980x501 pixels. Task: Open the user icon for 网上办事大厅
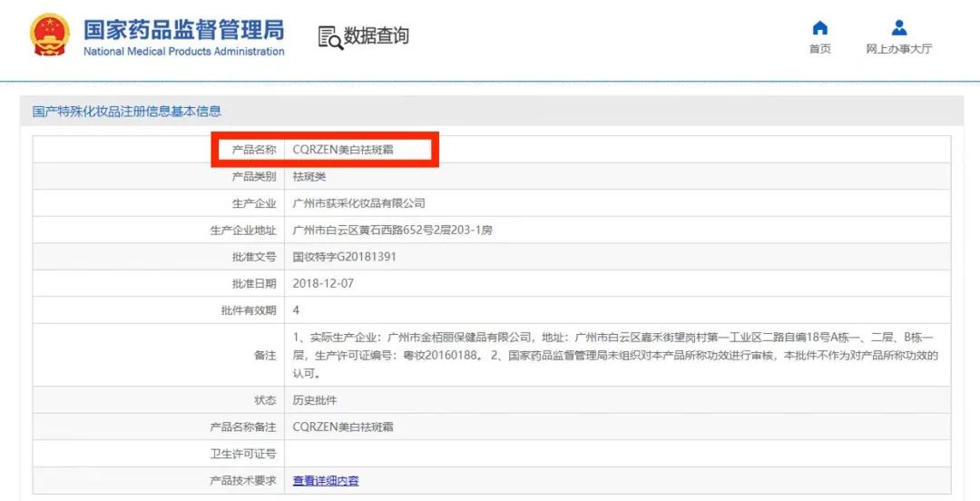898,28
